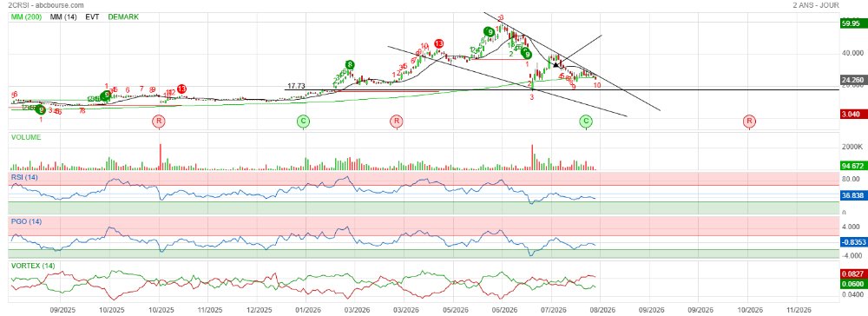This screenshot has width=868, height=316.
Task: Click the tallest red volume bar in October 2025
Action: pos(160,156)
